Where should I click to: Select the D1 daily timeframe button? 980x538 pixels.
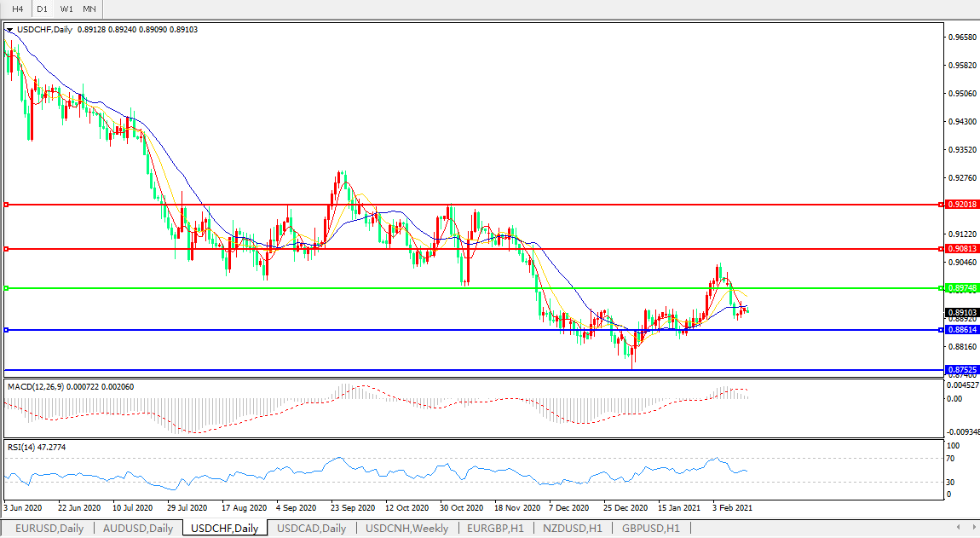[42, 9]
